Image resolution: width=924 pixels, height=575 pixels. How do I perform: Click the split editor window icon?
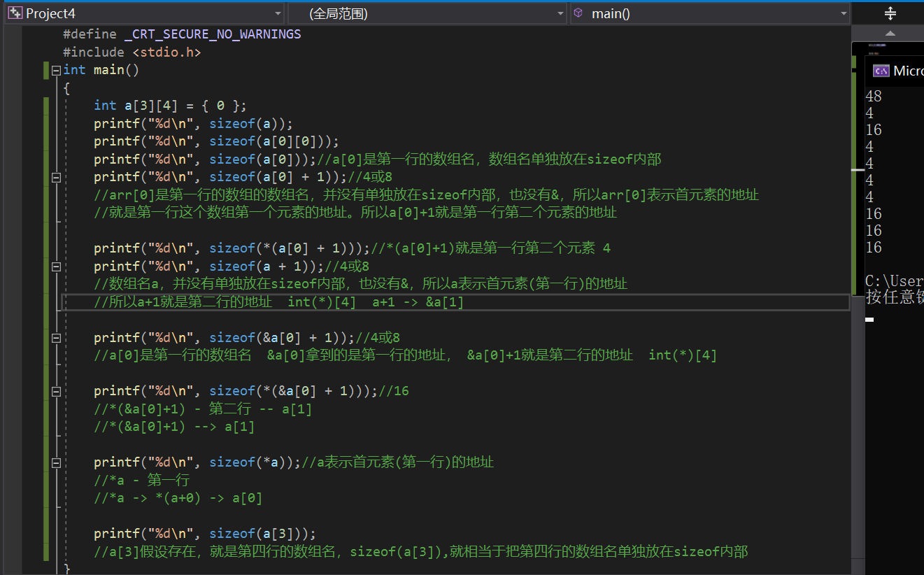coord(890,13)
